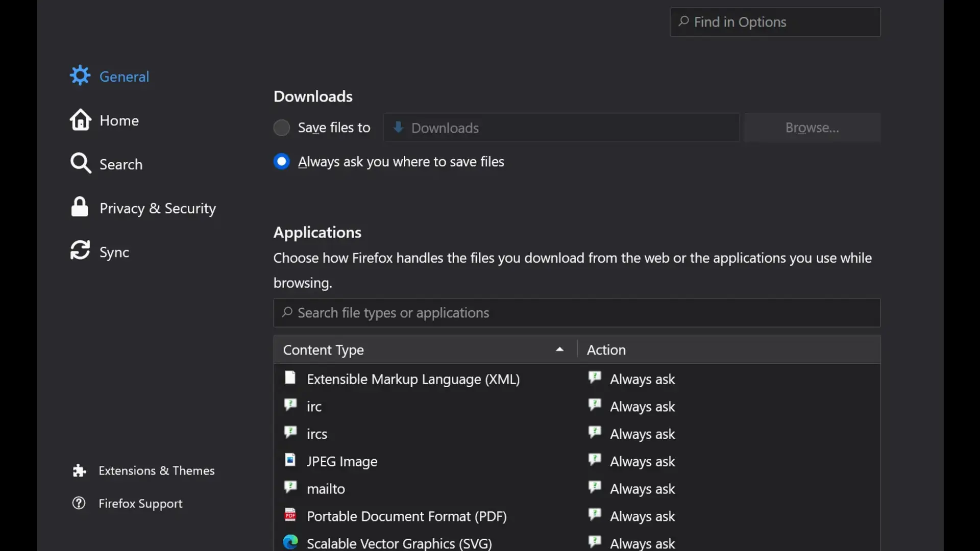Sort by Content Type column arrow
This screenshot has height=551, width=980.
[559, 349]
